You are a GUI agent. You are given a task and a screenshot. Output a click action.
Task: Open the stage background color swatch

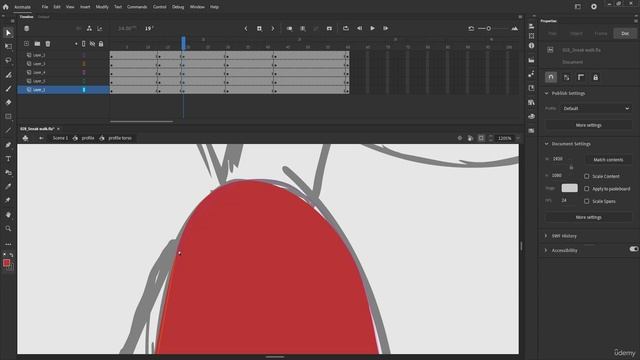(569, 188)
